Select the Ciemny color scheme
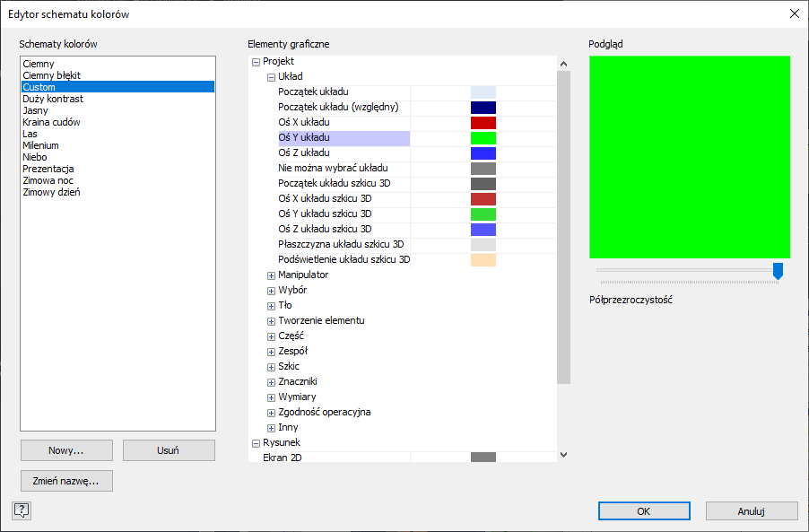Image resolution: width=809 pixels, height=532 pixels. (117, 64)
